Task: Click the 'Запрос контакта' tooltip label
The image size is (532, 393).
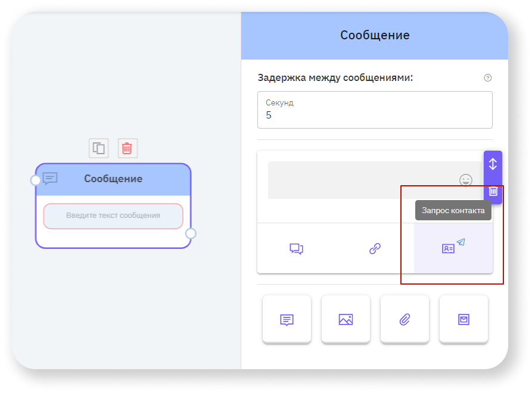Action: (453, 210)
